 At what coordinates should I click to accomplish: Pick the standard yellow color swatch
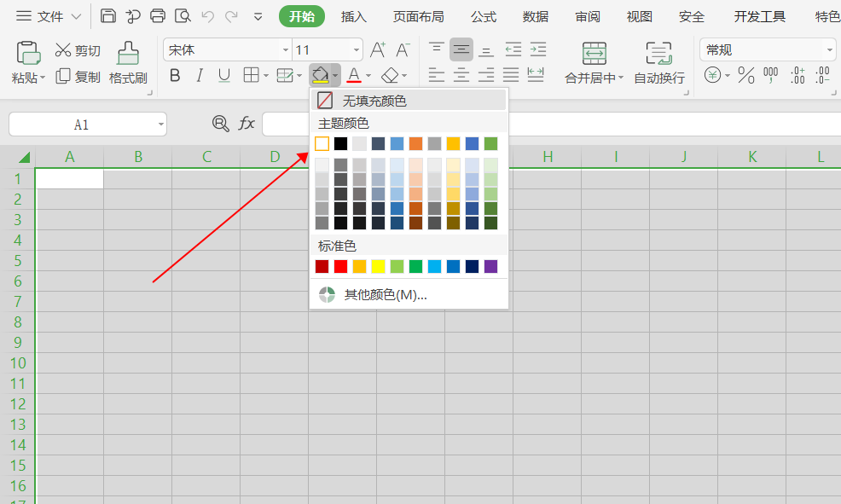[378, 266]
